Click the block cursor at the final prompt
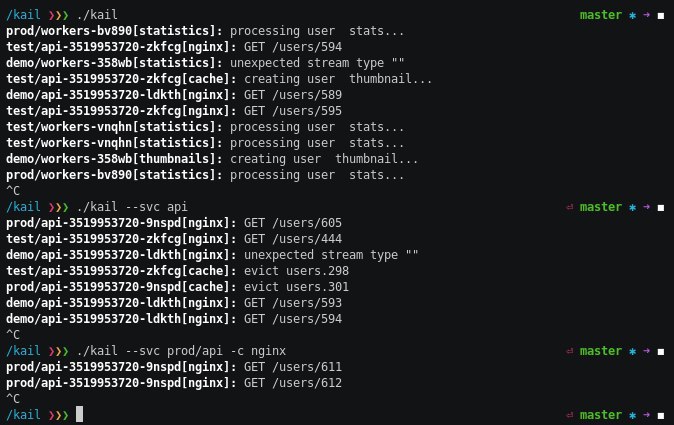 click(x=79, y=414)
